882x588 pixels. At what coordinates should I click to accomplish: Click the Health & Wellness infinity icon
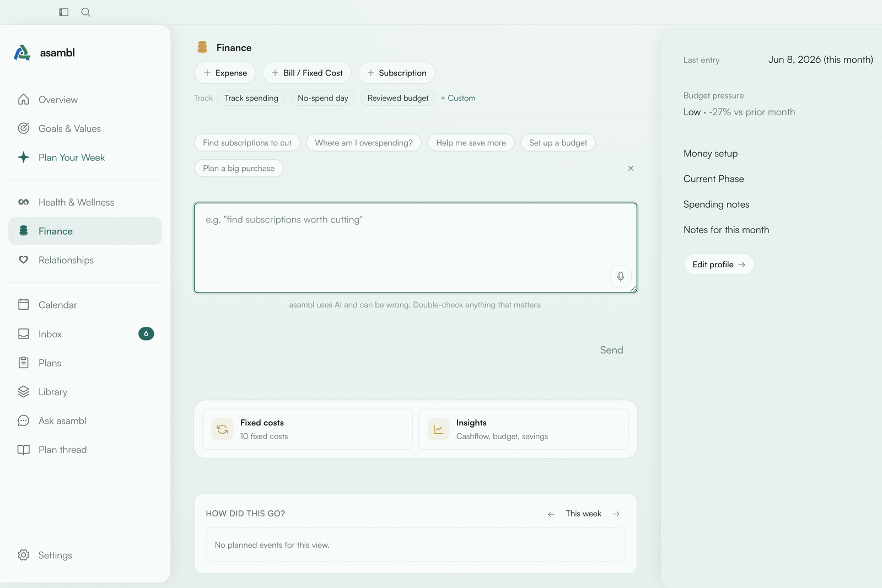(x=24, y=202)
